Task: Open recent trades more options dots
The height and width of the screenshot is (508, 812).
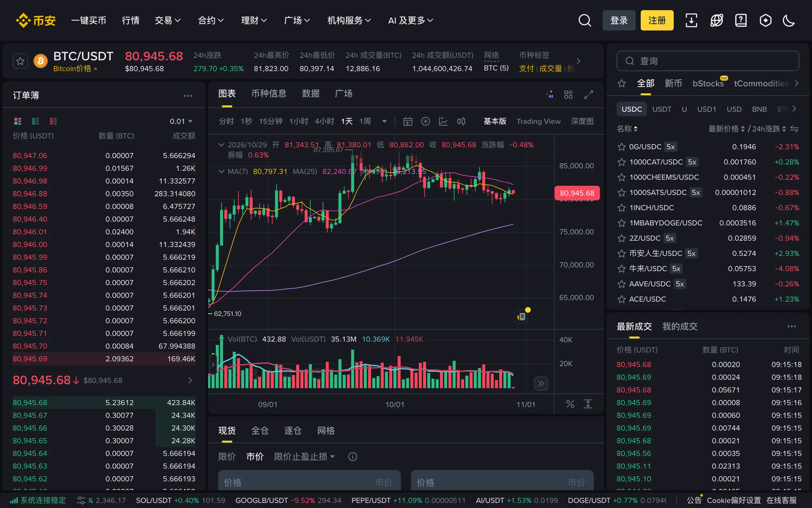Action: pos(791,327)
